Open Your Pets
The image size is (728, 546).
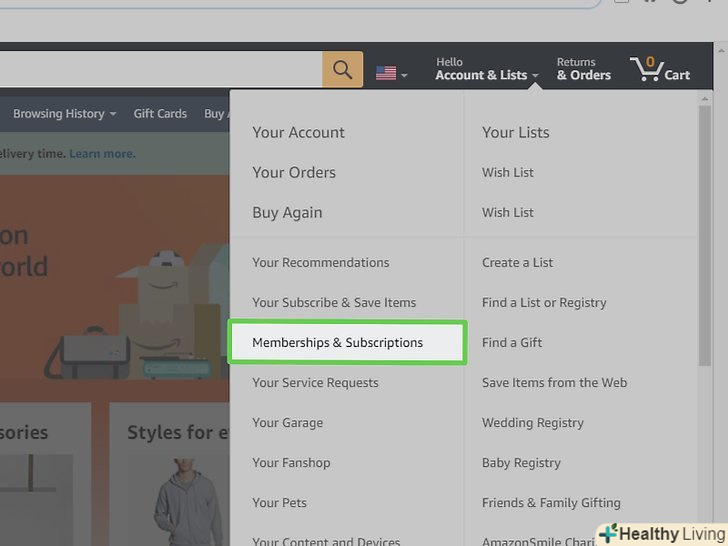point(279,503)
